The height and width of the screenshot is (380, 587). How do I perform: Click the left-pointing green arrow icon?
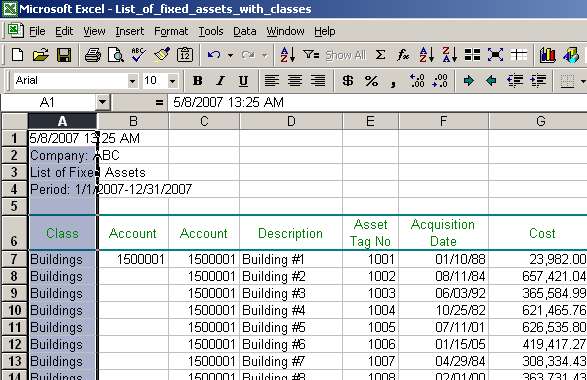coord(491,80)
